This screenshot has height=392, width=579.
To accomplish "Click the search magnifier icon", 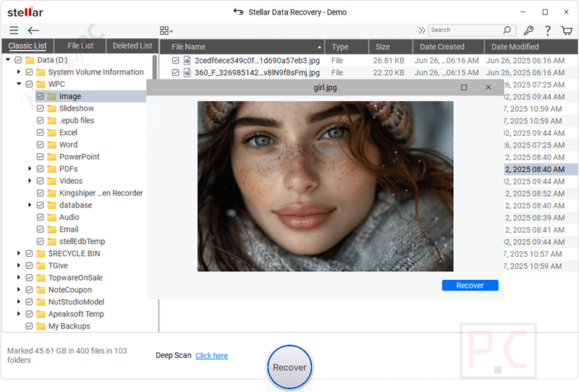I will (507, 30).
